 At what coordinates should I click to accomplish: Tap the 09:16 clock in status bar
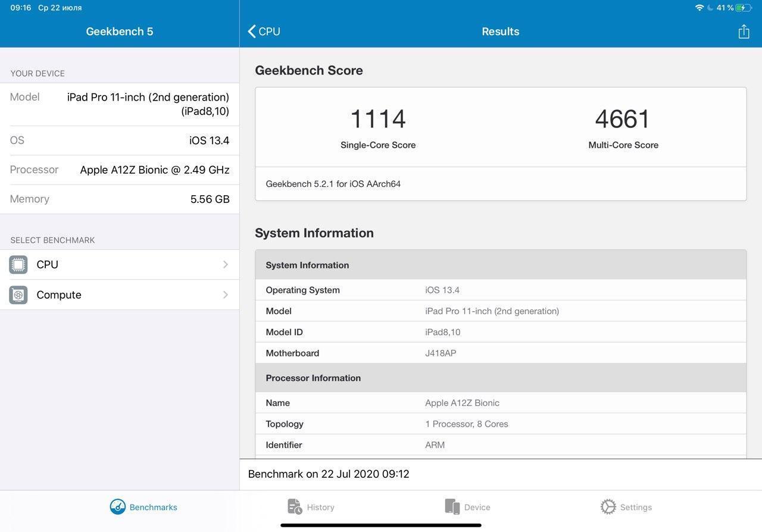pyautogui.click(x=21, y=8)
